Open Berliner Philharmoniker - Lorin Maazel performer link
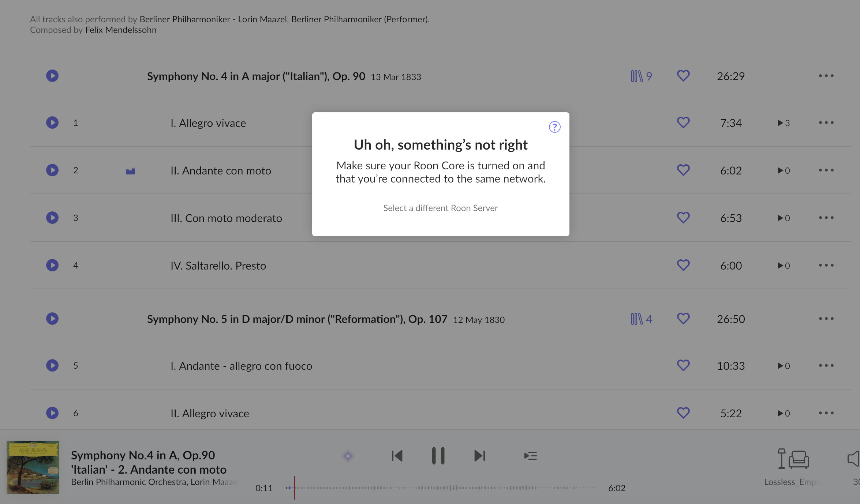 coord(213,19)
